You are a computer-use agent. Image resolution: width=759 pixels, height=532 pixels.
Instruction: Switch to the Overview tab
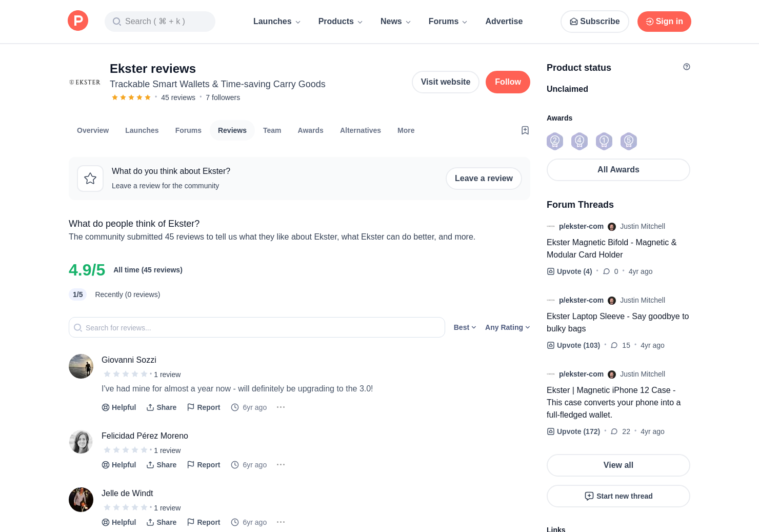(93, 130)
